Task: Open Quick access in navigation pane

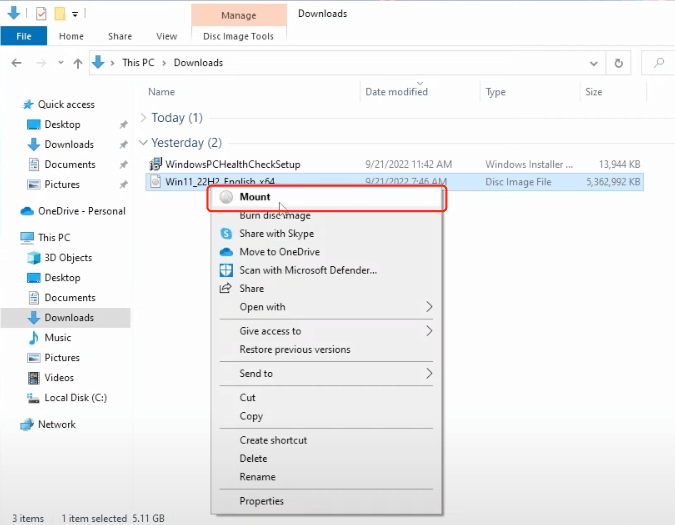Action: click(x=66, y=105)
